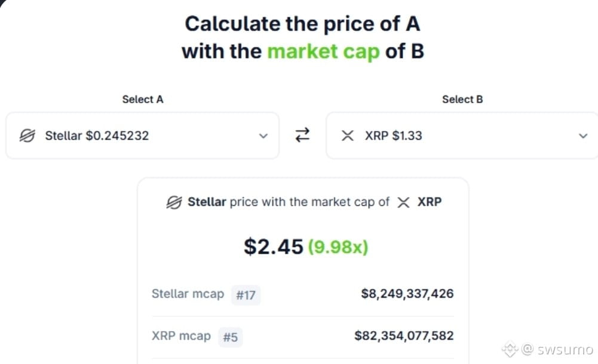Click the $2.45 calculated price
Image resolution: width=598 pixels, height=364 pixels.
(274, 246)
